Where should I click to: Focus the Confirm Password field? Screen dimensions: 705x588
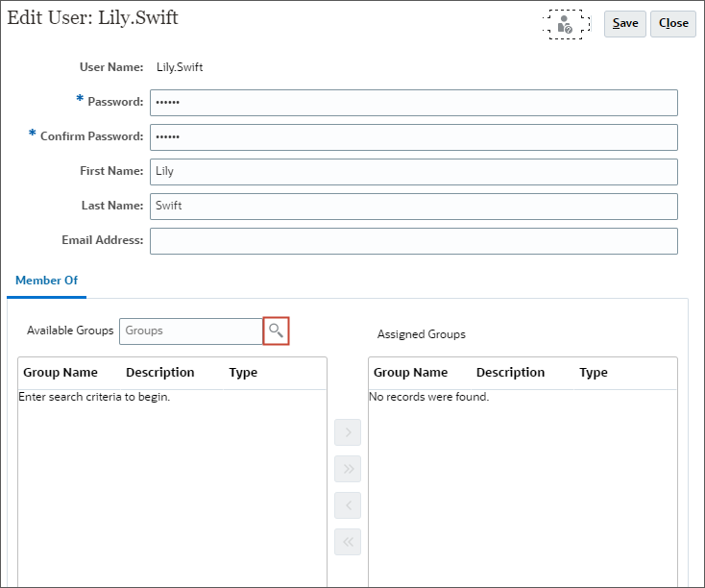pos(414,137)
